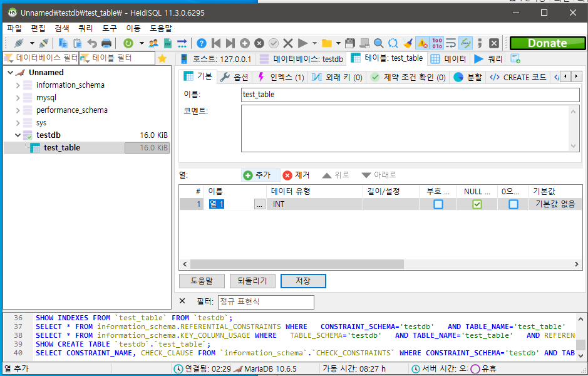Expand information_schema database node
Screen dimensions: 588x376
[x=18, y=85]
